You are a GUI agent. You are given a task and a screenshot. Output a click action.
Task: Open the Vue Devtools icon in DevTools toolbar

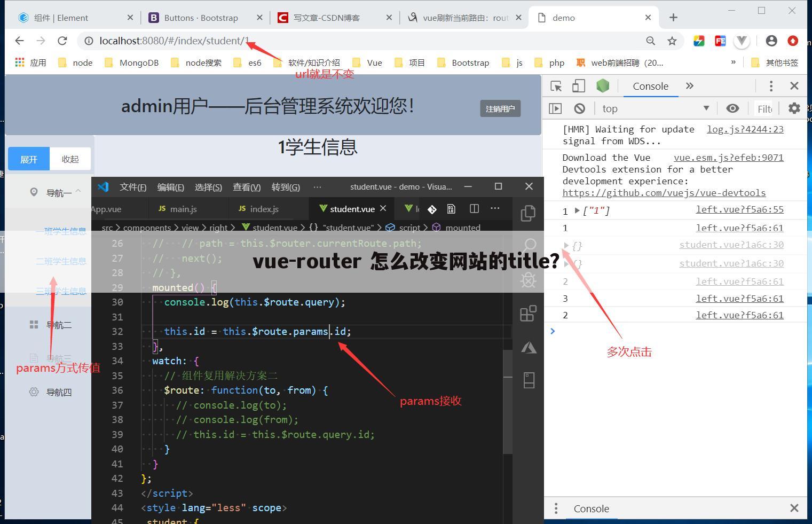[x=603, y=85]
